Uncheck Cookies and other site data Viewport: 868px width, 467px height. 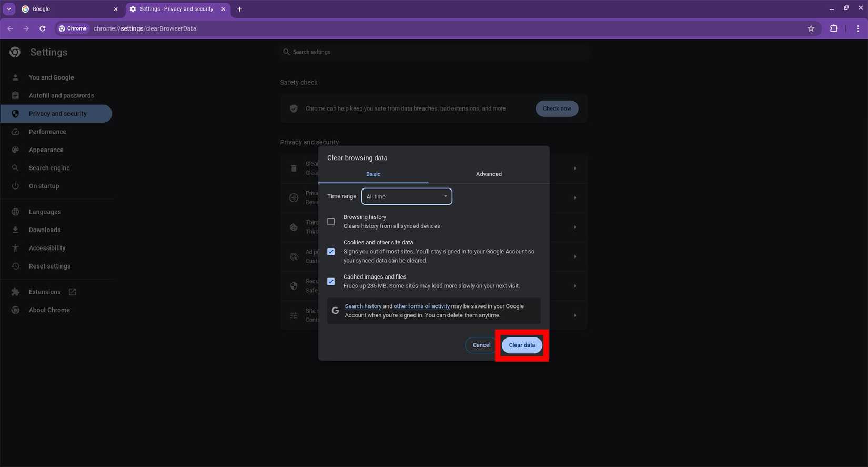pyautogui.click(x=331, y=252)
